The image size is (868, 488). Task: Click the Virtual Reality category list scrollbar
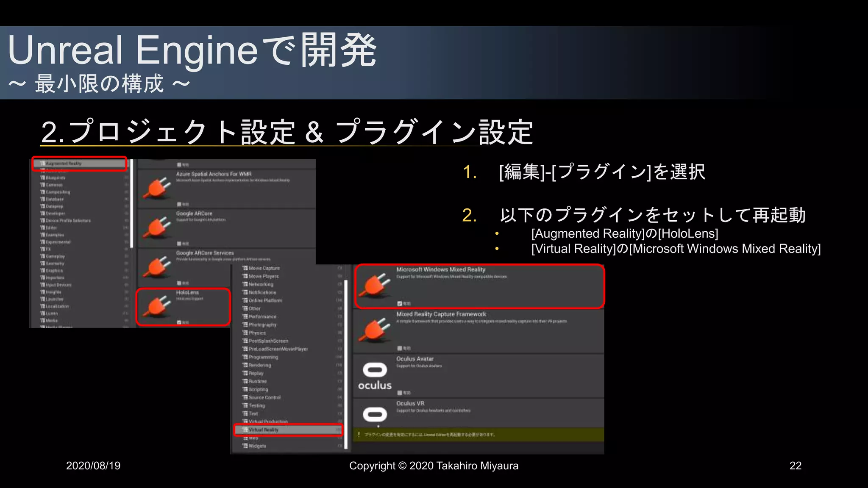point(346,363)
